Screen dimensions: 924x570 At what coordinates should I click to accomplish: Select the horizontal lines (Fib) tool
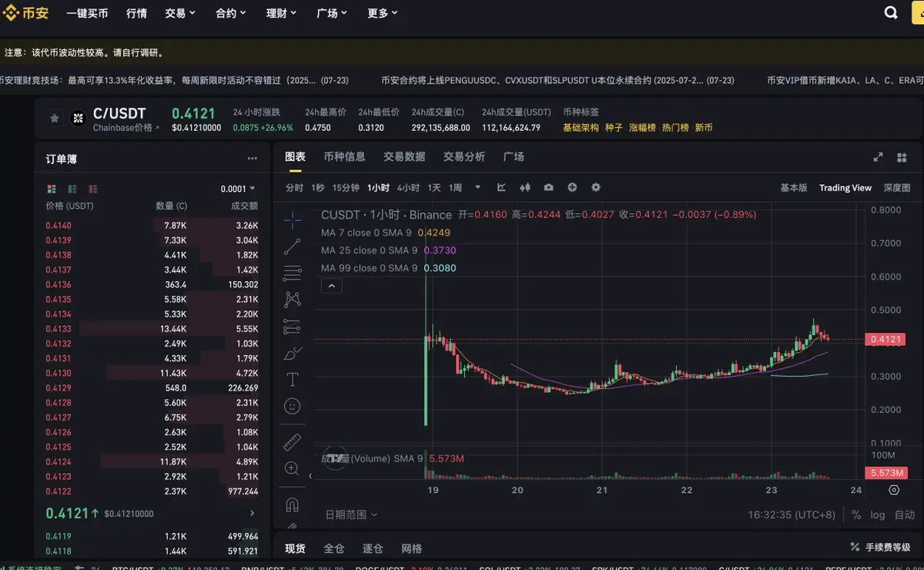click(x=293, y=273)
